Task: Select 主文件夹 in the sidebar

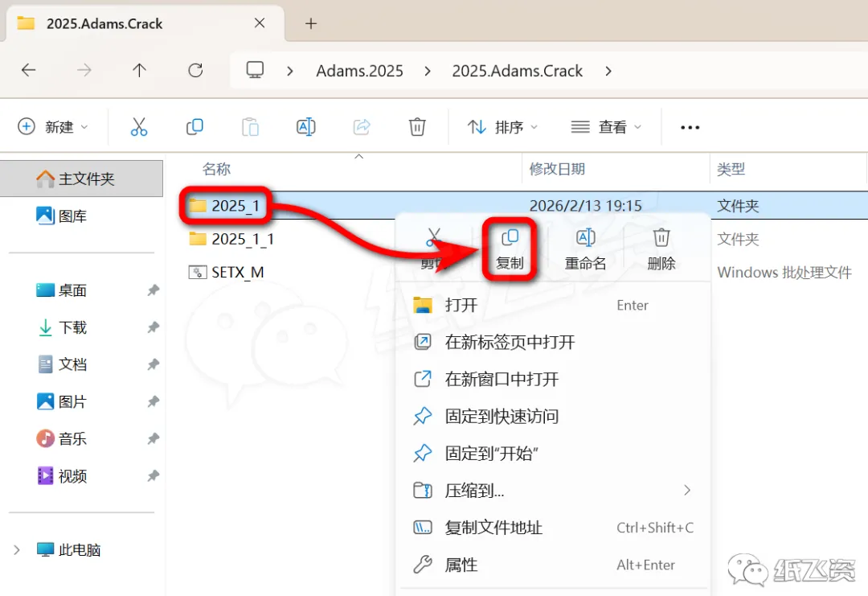Action: coord(81,179)
